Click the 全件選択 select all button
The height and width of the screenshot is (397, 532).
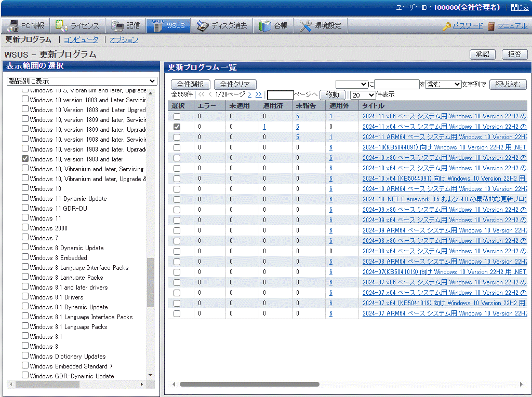pyautogui.click(x=190, y=84)
